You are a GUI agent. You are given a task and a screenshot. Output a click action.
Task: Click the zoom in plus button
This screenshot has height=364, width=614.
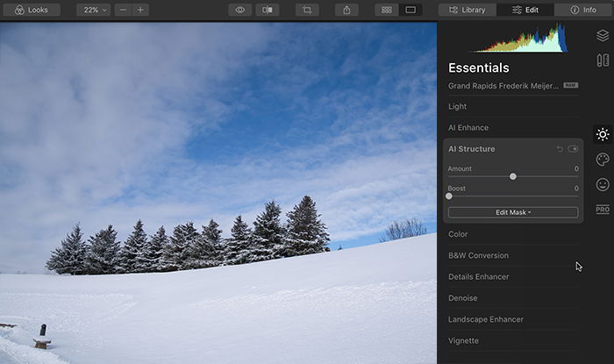[140, 10]
